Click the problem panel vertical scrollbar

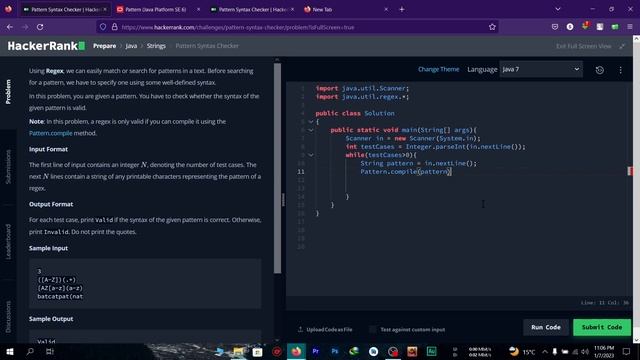(277, 168)
